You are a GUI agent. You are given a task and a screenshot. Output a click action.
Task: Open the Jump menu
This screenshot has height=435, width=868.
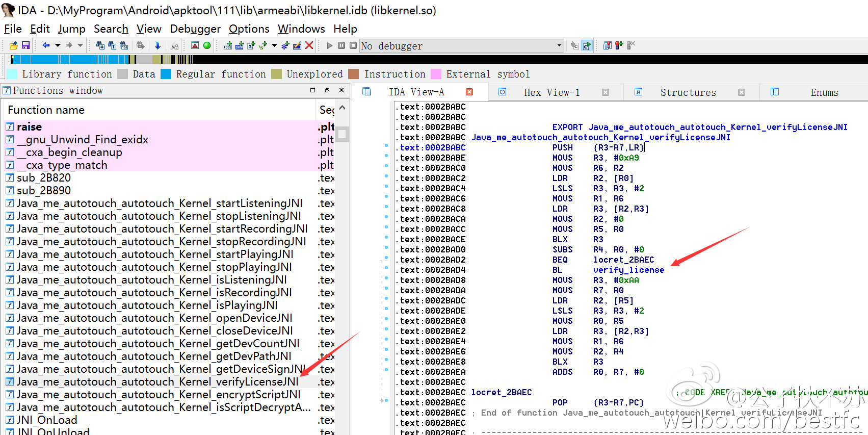[71, 29]
